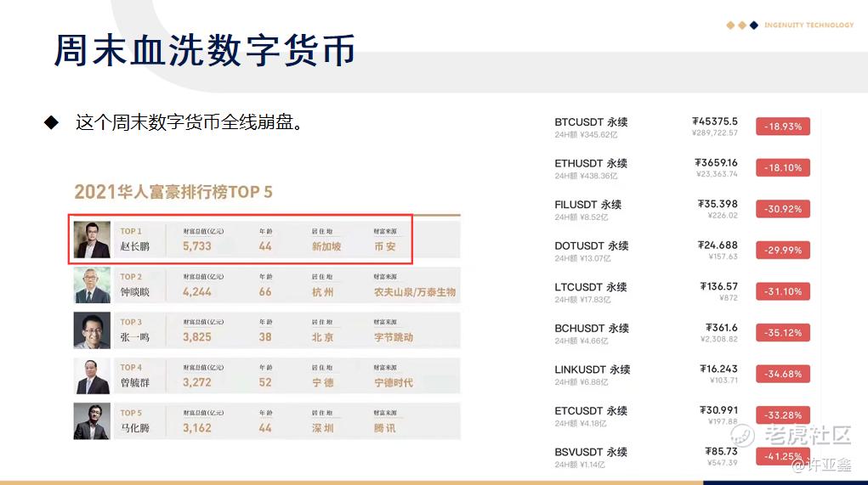Click the portrait photo of 张一鸣
The image size is (868, 485).
pyautogui.click(x=92, y=330)
